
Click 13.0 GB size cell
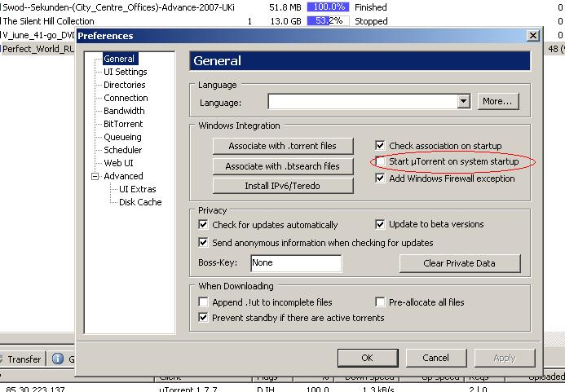[285, 21]
